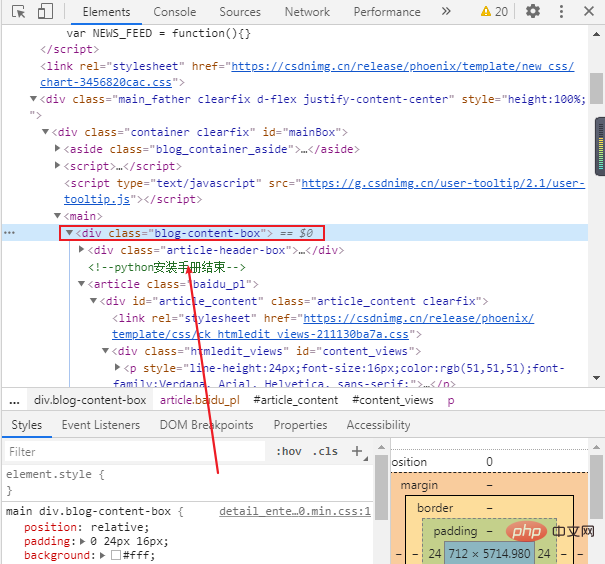The height and width of the screenshot is (564, 605).
Task: Click the closing script tag line
Action: point(70,49)
